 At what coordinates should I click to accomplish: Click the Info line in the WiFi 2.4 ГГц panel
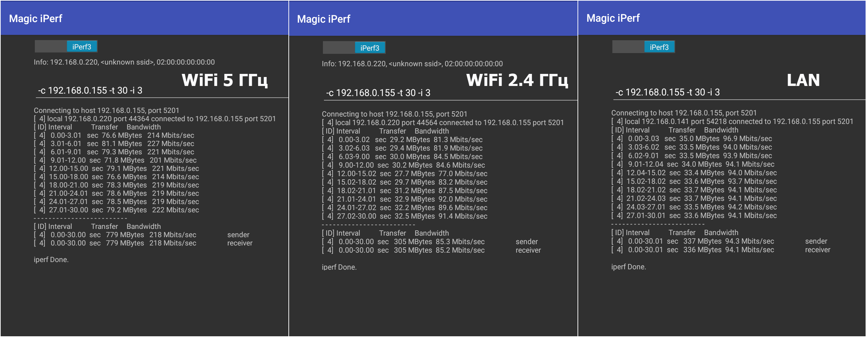click(x=412, y=64)
